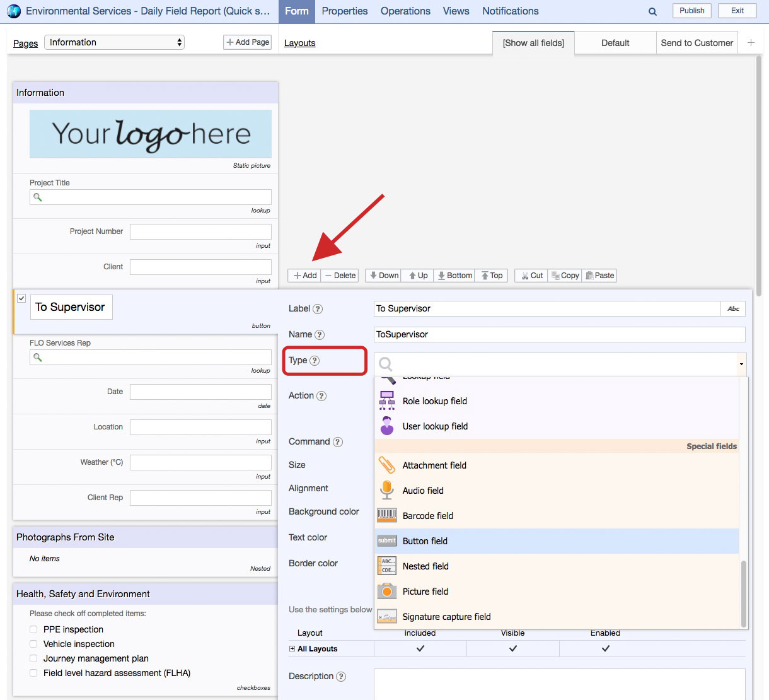This screenshot has width=769, height=700.
Task: Collapse the Type dropdown arrow
Action: [x=741, y=364]
